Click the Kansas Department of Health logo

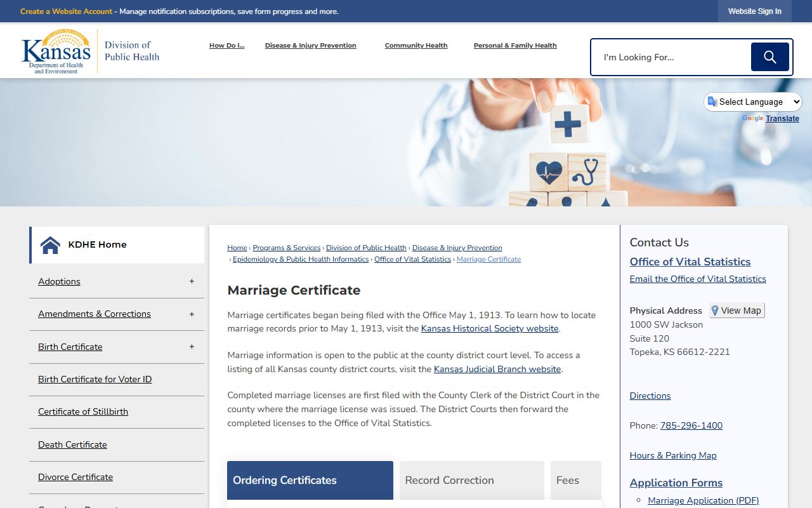(90, 51)
